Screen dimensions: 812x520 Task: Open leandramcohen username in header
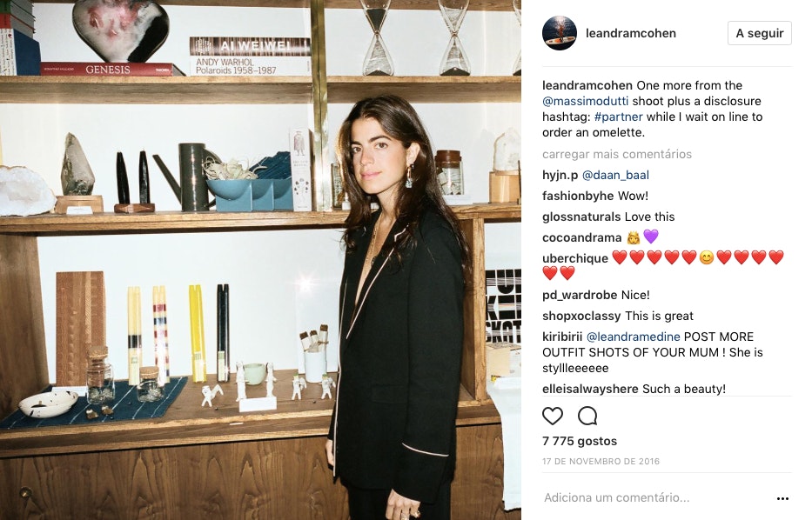[x=631, y=33]
